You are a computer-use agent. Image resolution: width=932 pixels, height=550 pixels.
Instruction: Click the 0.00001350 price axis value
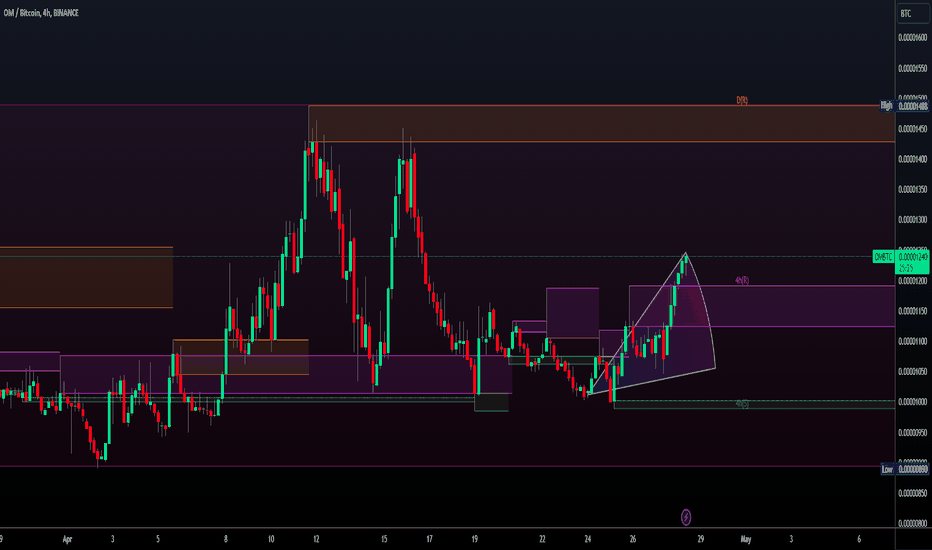912,190
